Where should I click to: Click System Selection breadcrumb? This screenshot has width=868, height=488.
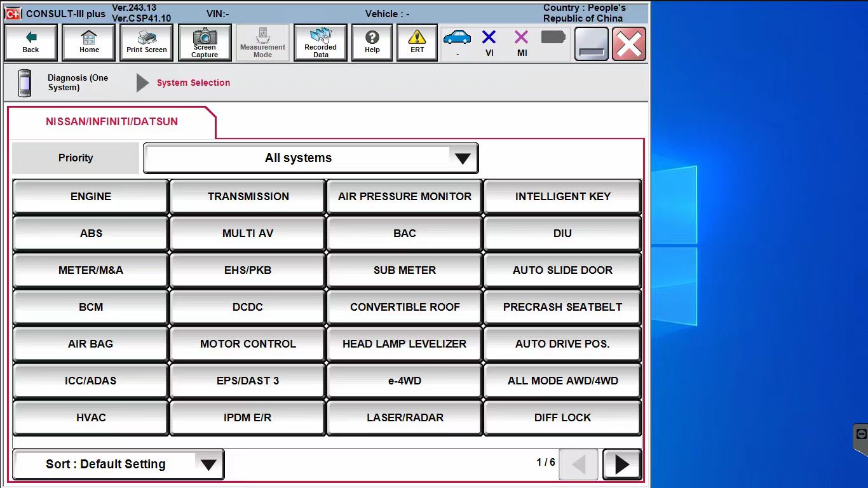pos(193,83)
